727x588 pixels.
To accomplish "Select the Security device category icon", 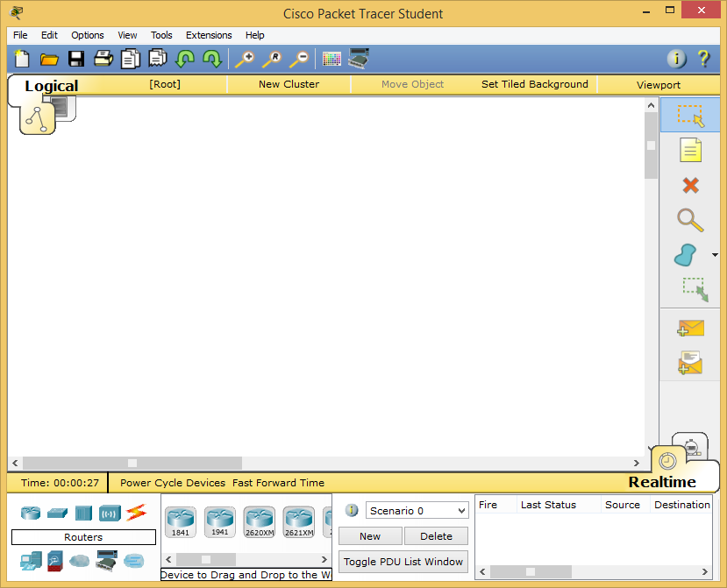I will [x=55, y=561].
